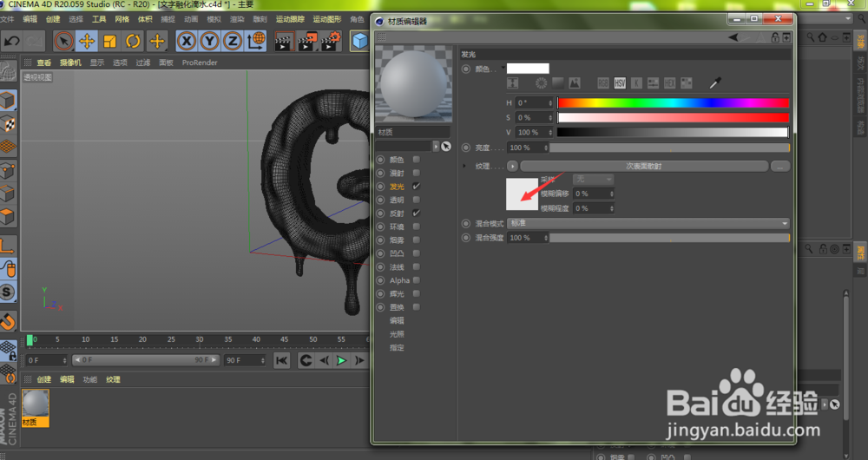Toggle the Z axis lock icon
The width and height of the screenshot is (868, 460).
[233, 41]
